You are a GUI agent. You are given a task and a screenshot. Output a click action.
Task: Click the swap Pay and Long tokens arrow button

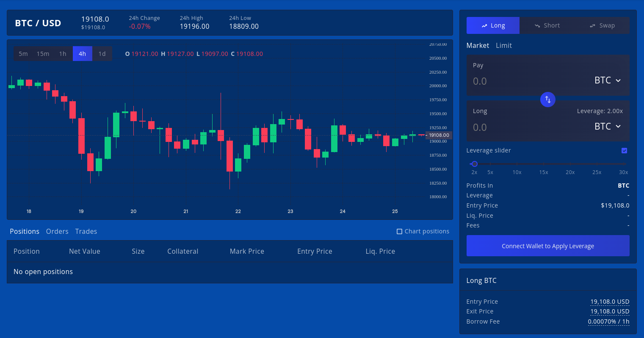point(547,100)
